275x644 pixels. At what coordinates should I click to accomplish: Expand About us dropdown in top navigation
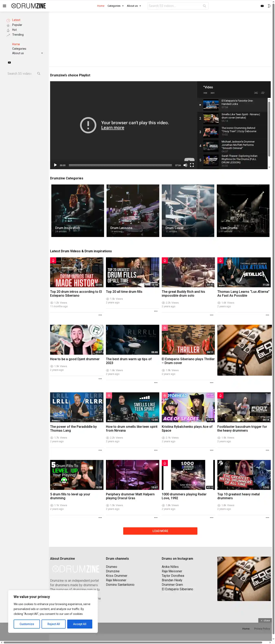pyautogui.click(x=134, y=6)
